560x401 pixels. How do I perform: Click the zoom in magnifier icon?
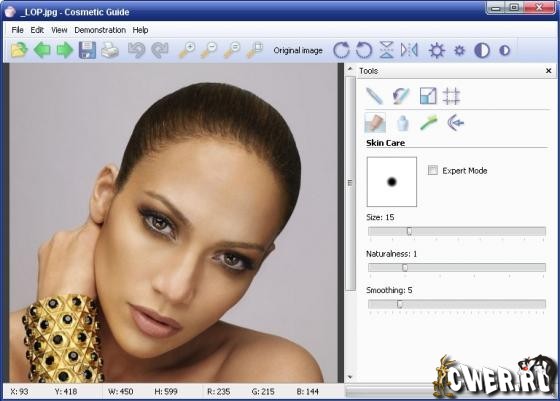click(x=187, y=50)
